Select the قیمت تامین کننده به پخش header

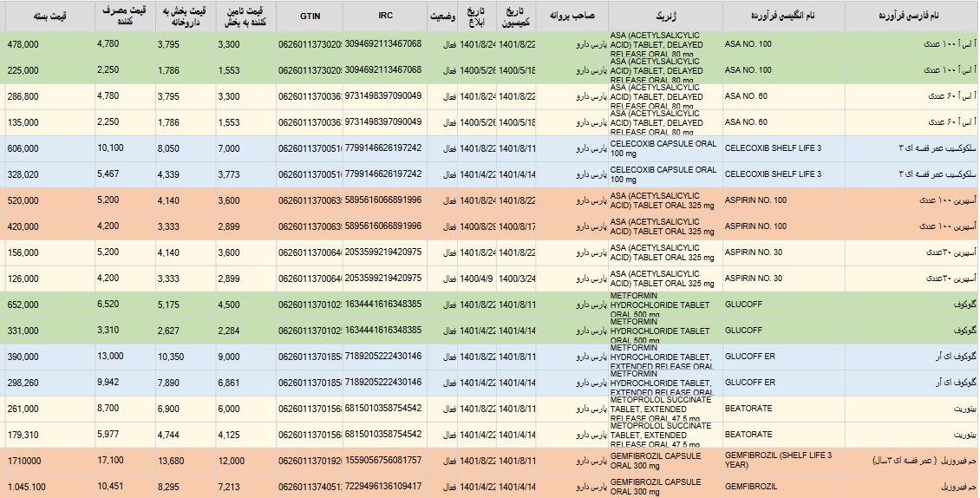[x=245, y=16]
